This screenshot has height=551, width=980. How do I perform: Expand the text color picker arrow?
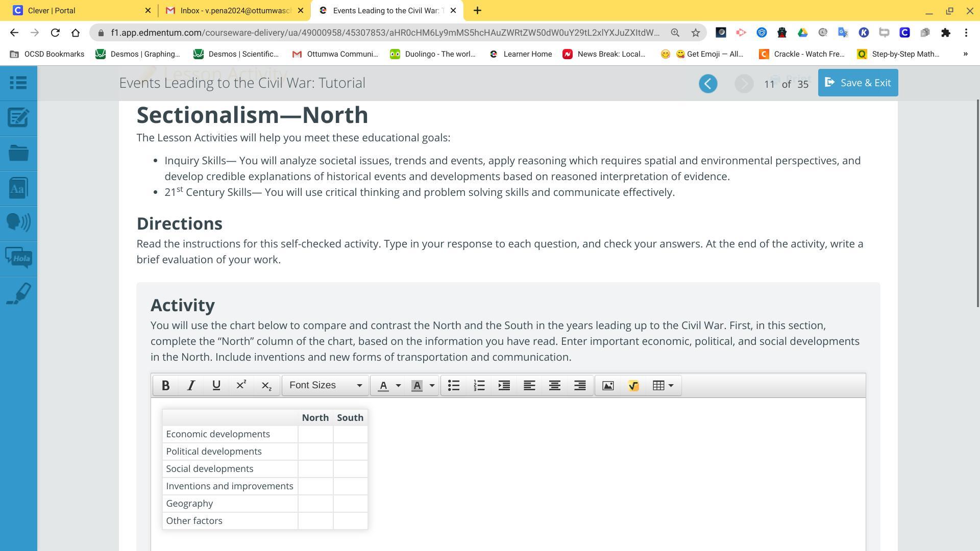pos(399,386)
